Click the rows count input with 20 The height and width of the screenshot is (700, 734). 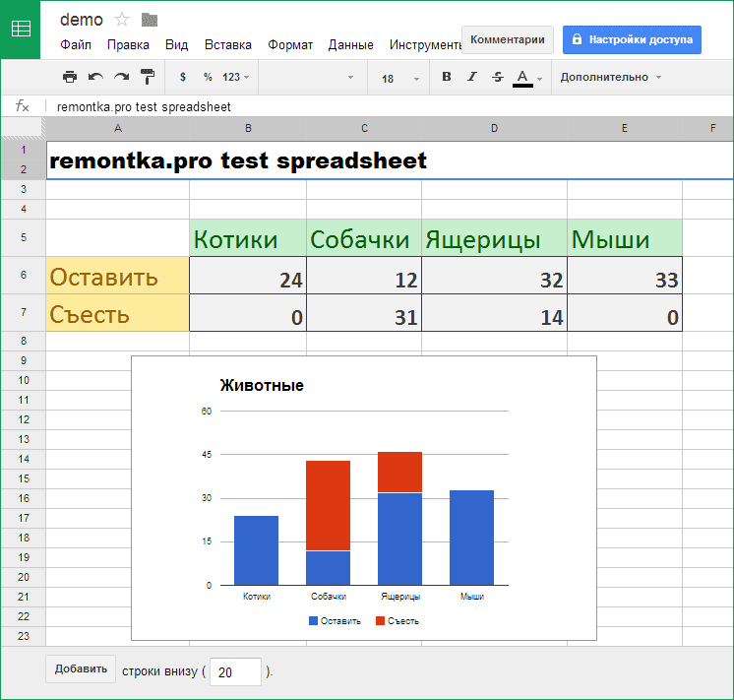point(235,671)
